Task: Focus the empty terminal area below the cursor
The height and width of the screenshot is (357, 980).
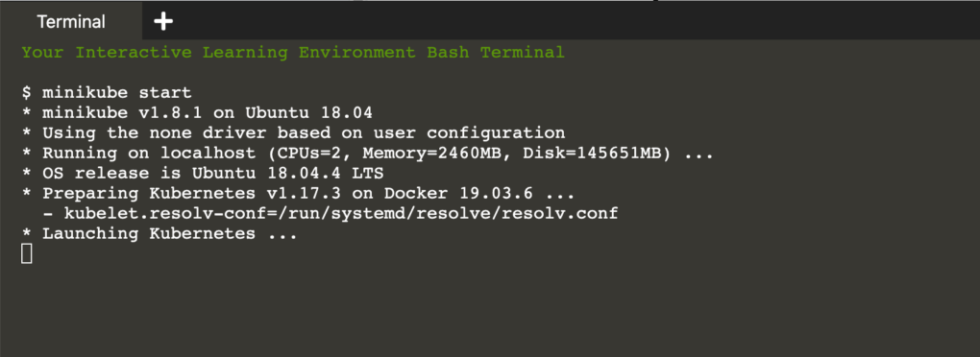Action: [490, 310]
